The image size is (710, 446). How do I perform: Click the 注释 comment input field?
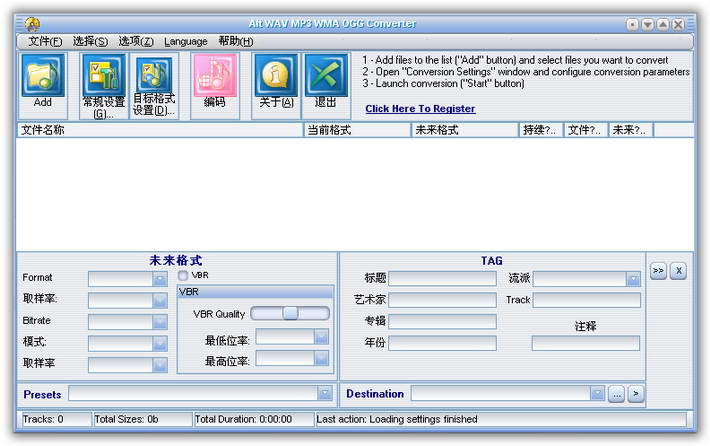click(x=586, y=343)
